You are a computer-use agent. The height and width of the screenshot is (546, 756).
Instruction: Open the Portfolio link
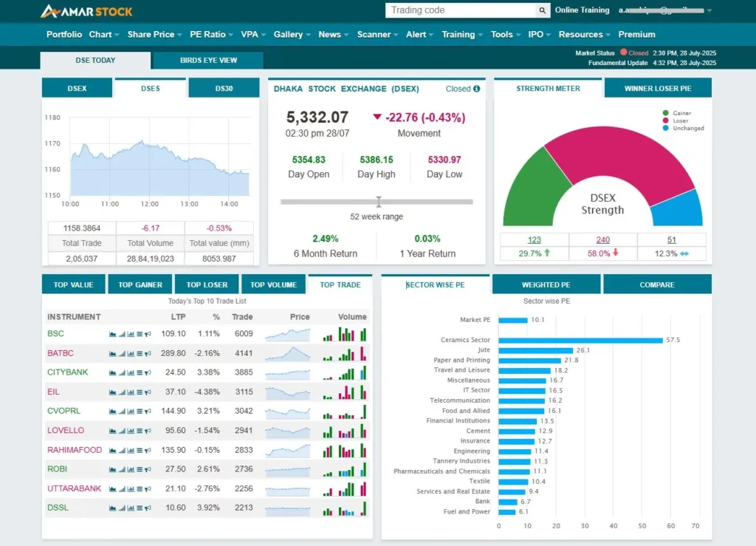click(x=64, y=34)
